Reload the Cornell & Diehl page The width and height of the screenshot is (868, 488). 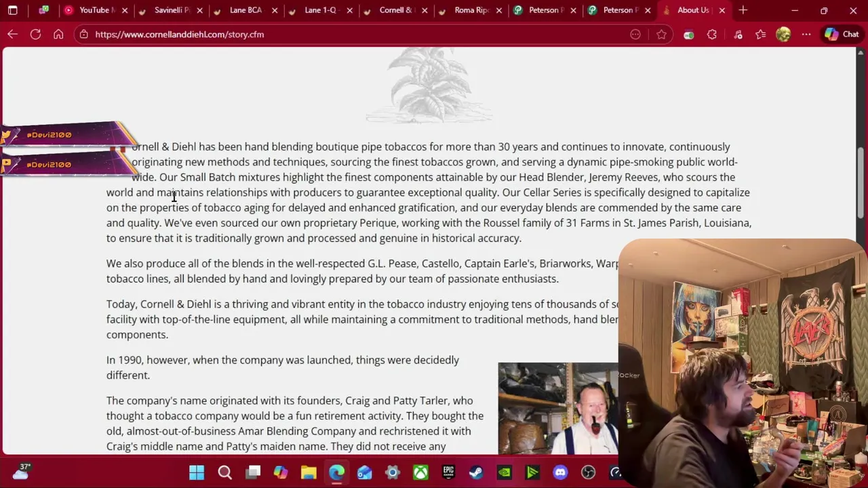tap(35, 35)
